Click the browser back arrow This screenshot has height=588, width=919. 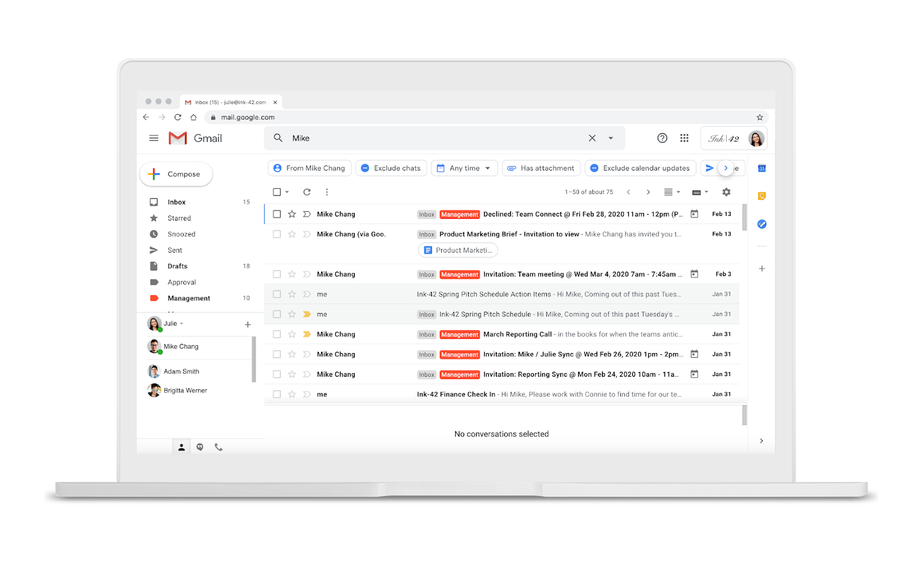point(146,117)
